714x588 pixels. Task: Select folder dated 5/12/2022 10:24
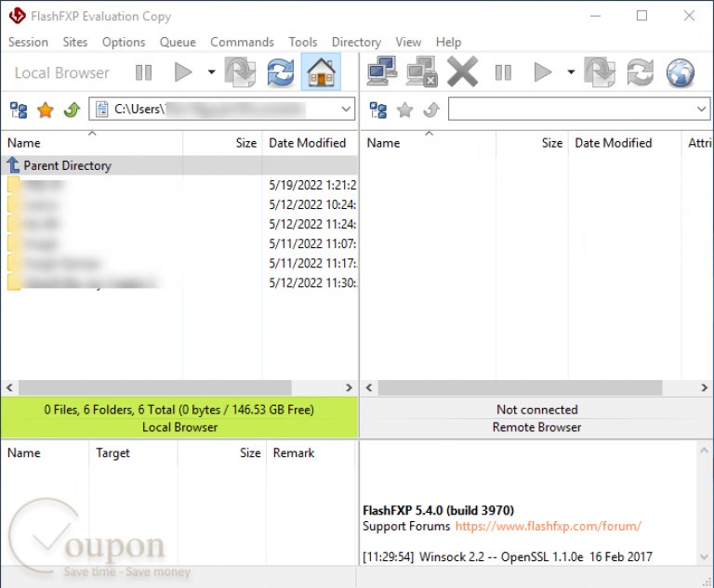click(179, 204)
